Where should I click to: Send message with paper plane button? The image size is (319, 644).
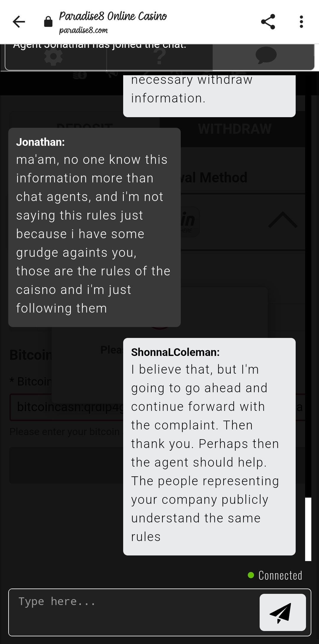click(282, 612)
